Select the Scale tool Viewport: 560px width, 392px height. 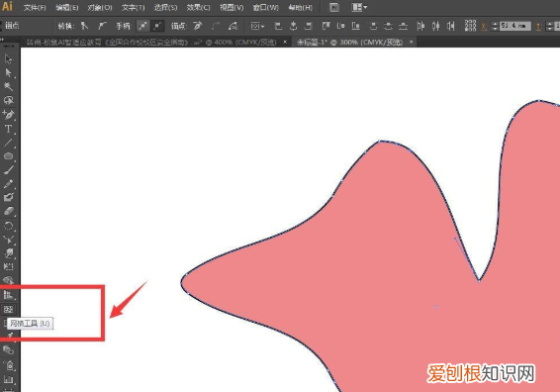[8, 240]
